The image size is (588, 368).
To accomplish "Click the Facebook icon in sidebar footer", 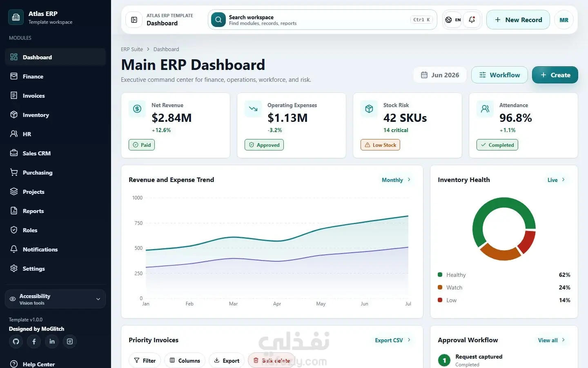I will 34,341.
